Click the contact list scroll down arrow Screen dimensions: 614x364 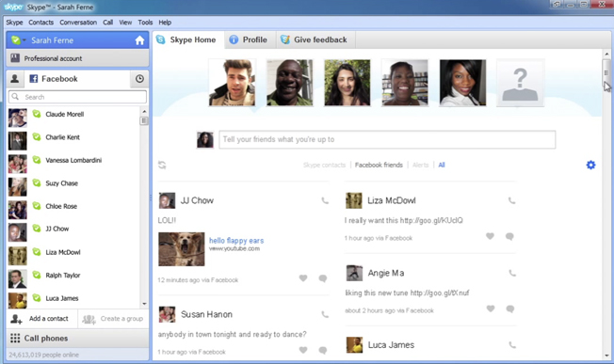(144, 304)
